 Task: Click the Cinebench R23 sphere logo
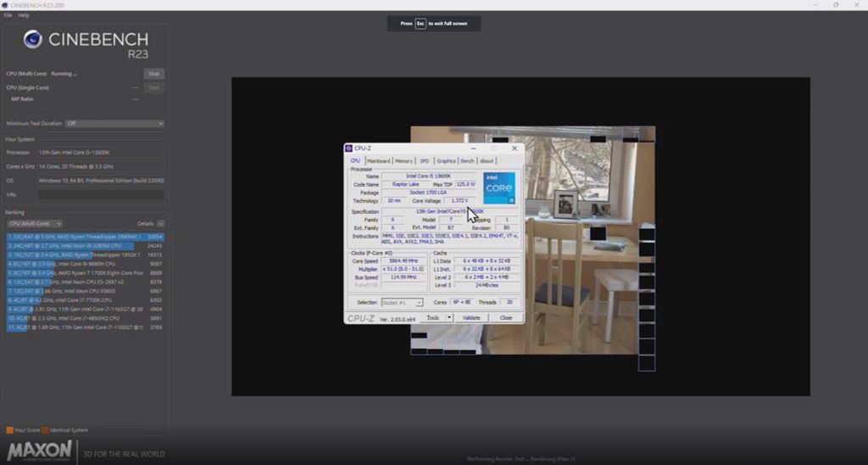pos(34,39)
